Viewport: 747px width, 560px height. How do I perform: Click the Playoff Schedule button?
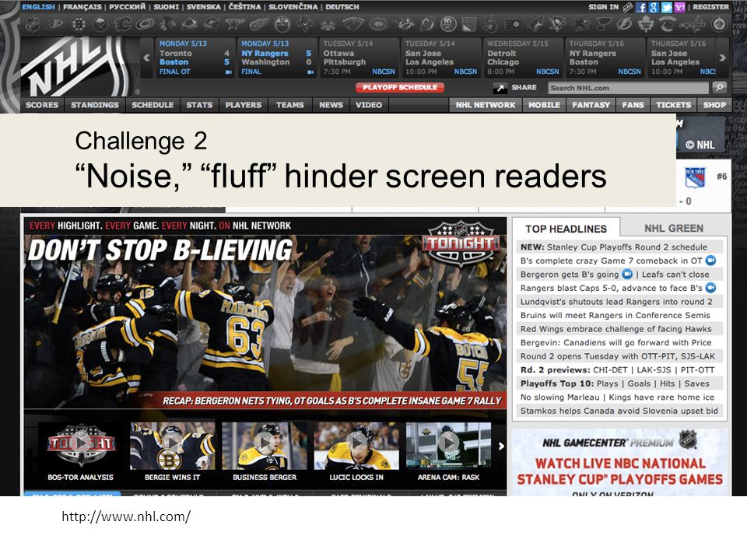[400, 88]
